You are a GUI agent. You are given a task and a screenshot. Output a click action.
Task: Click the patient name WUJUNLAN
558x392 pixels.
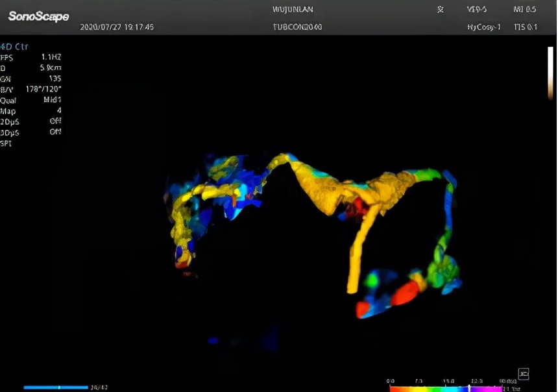[x=293, y=10]
